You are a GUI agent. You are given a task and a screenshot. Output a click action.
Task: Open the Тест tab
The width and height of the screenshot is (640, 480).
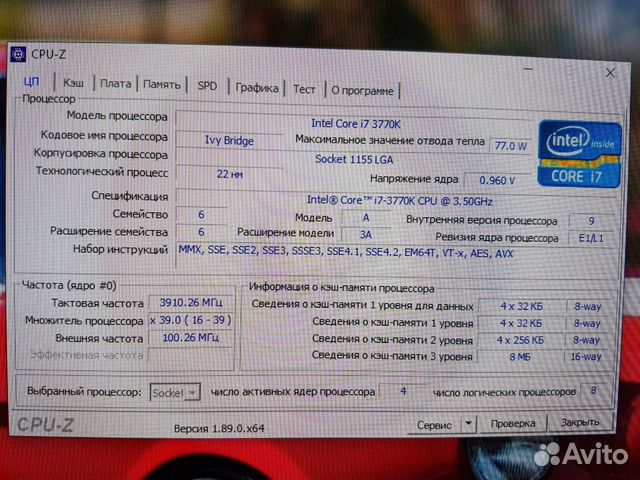[304, 89]
